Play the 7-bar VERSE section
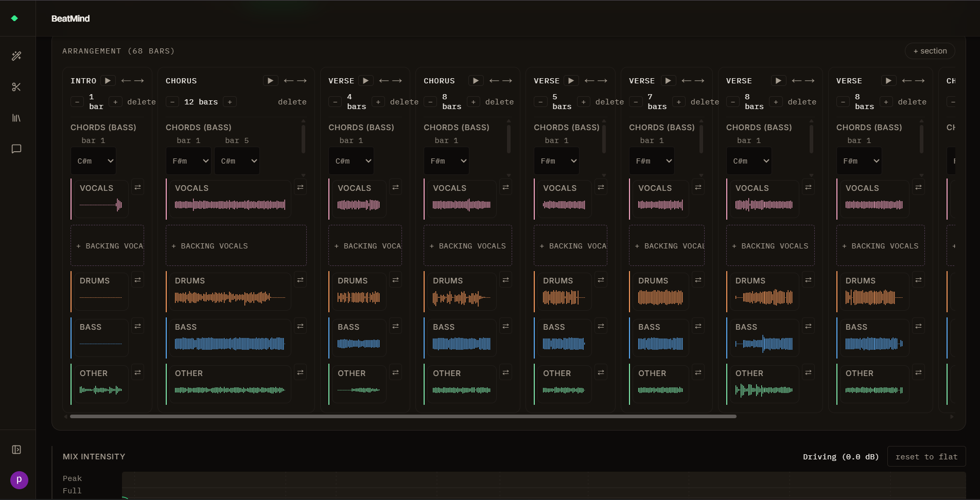Screen dimensions: 980x500 668,81
